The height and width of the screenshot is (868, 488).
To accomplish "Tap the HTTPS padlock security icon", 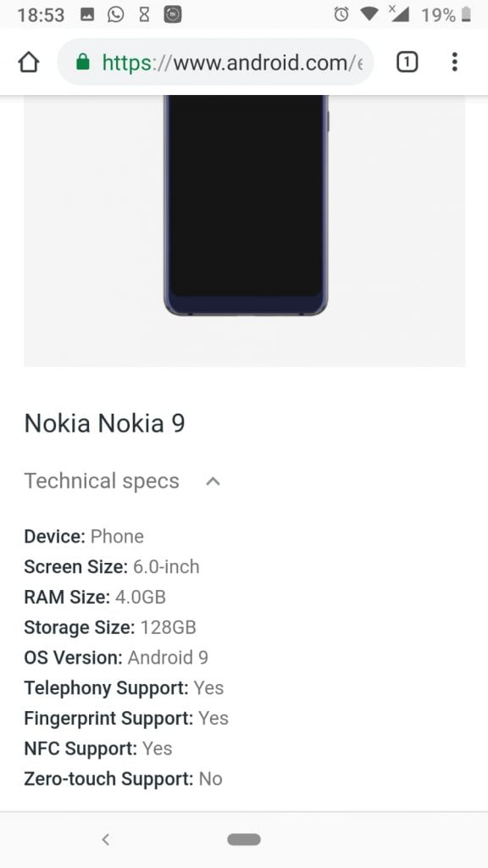I will [83, 62].
